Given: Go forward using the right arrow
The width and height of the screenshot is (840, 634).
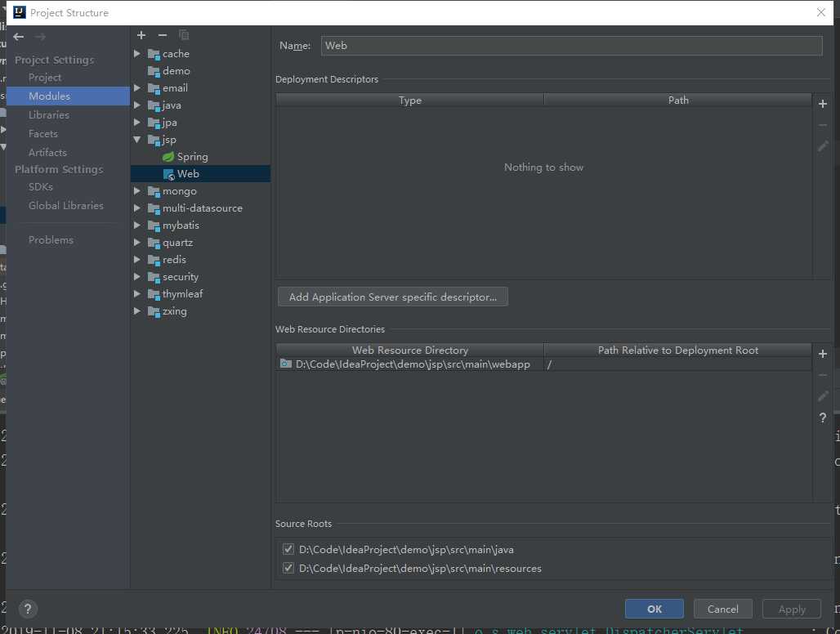Looking at the screenshot, I should point(40,37).
